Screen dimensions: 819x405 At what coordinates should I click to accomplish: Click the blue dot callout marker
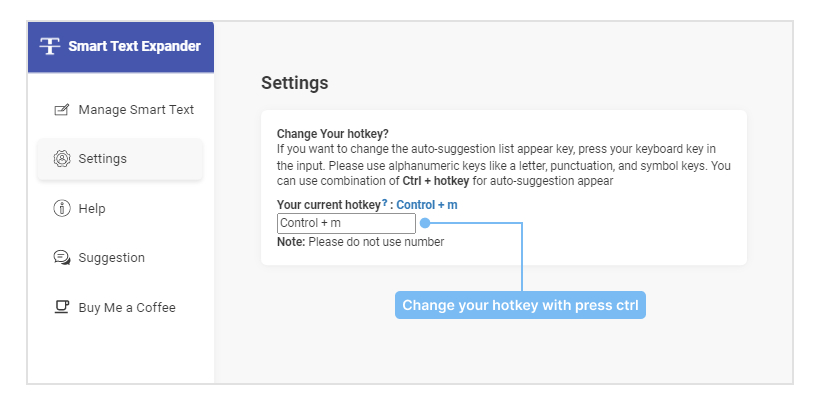coord(425,223)
